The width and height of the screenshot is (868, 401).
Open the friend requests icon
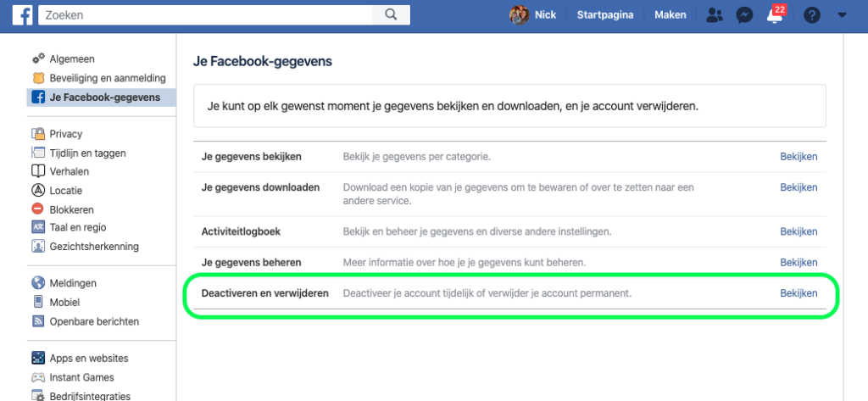click(x=715, y=15)
